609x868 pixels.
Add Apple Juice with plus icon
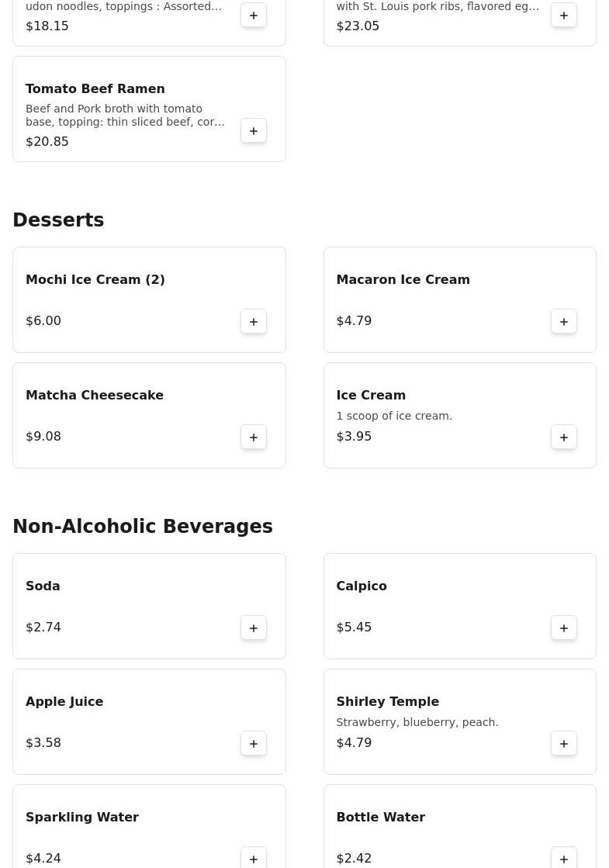pos(254,744)
